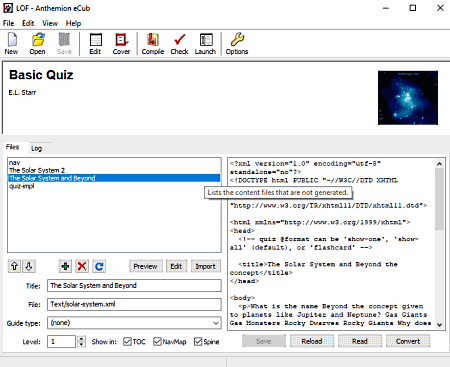Increase Level with stepper up arrow

click(x=81, y=339)
